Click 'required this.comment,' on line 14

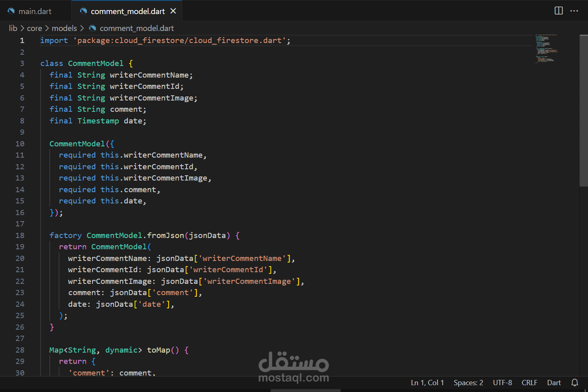click(109, 190)
